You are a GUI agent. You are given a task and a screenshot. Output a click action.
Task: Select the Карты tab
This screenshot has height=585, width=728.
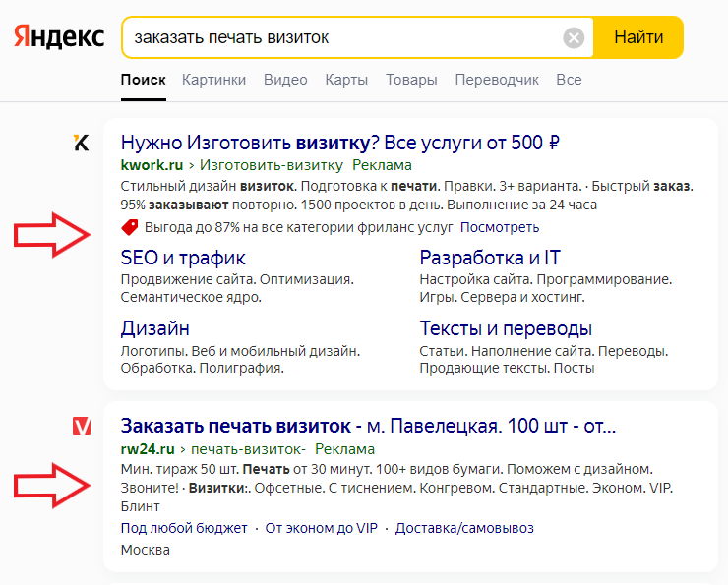(x=346, y=80)
